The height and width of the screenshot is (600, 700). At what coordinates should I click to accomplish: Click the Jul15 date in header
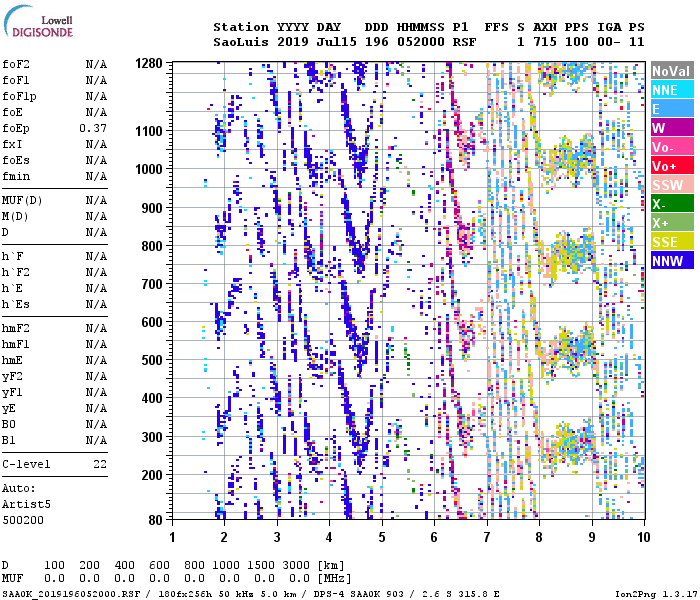[337, 42]
